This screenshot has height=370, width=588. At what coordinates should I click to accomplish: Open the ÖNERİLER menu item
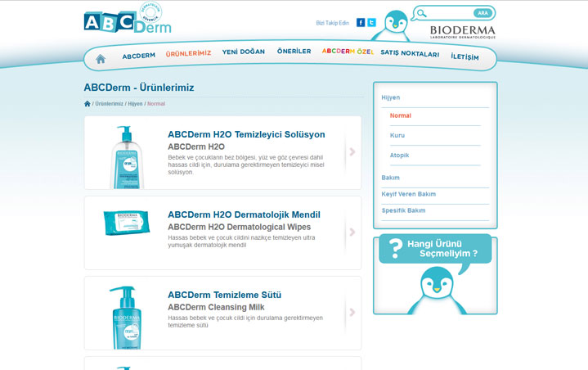(294, 51)
